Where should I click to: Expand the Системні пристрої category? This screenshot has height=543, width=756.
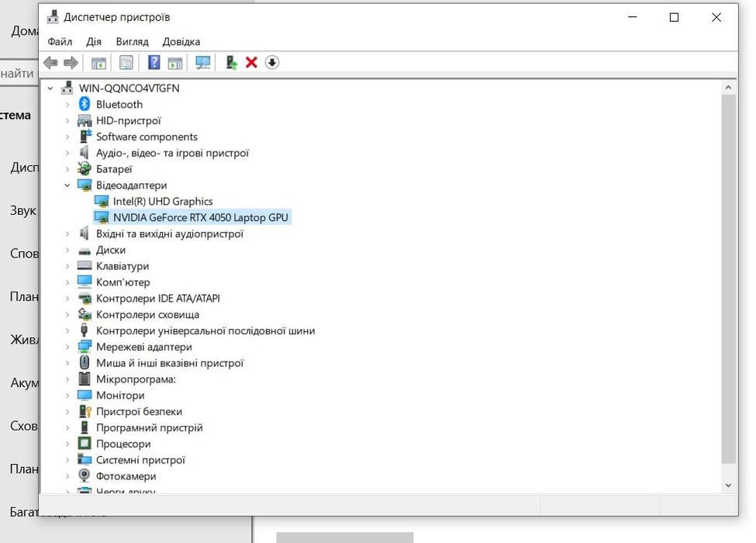click(67, 460)
